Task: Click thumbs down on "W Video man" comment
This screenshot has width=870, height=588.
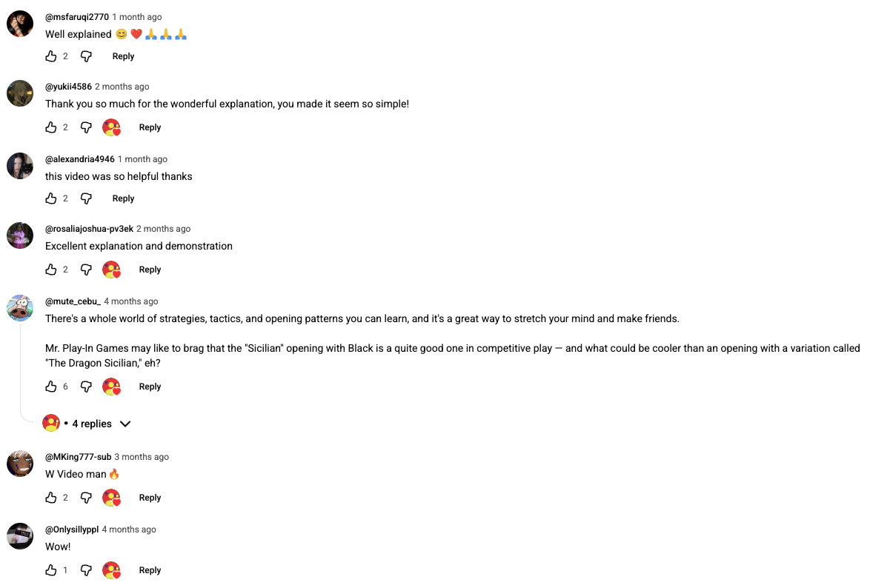Action: (x=86, y=498)
